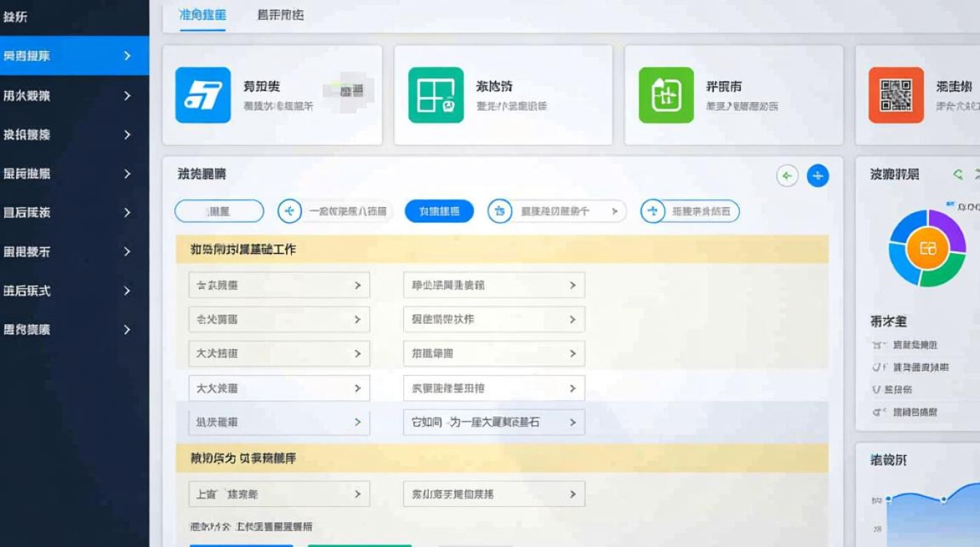Click the middle data point on the line chart
Image resolution: width=980 pixels, height=547 pixels.
944,500
